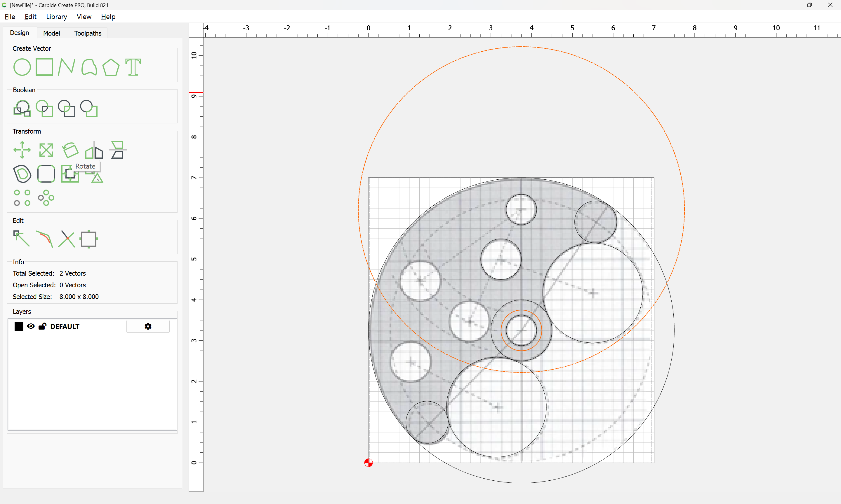Select the Circle vector tool
Image resolution: width=841 pixels, height=504 pixels.
(22, 67)
